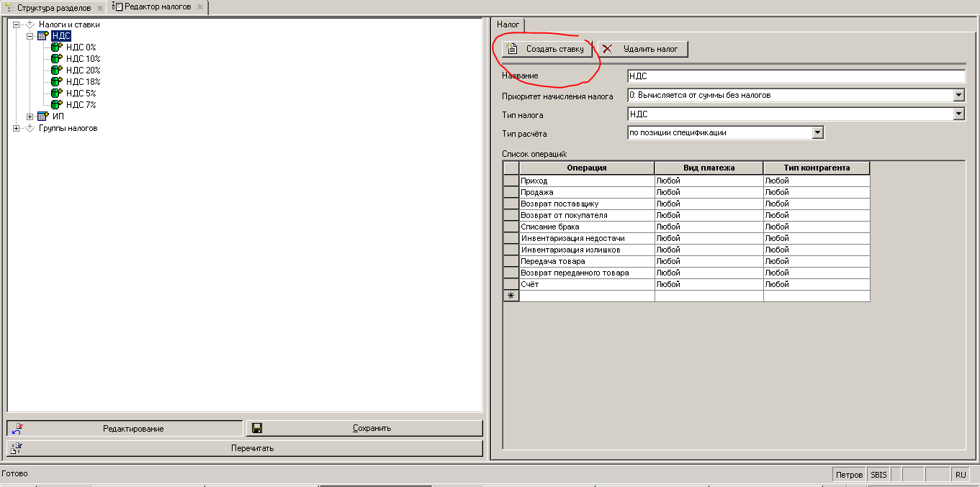Open the Тип расчёта dropdown

817,132
